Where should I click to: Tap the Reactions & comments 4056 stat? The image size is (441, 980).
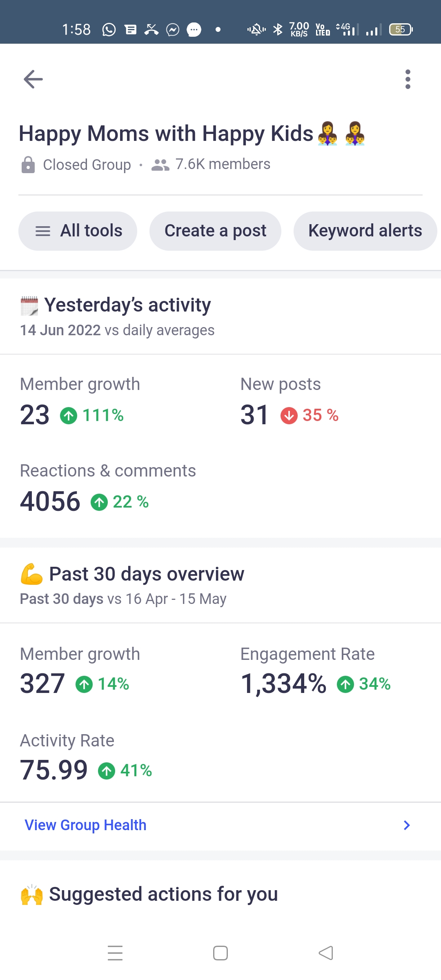pos(50,501)
